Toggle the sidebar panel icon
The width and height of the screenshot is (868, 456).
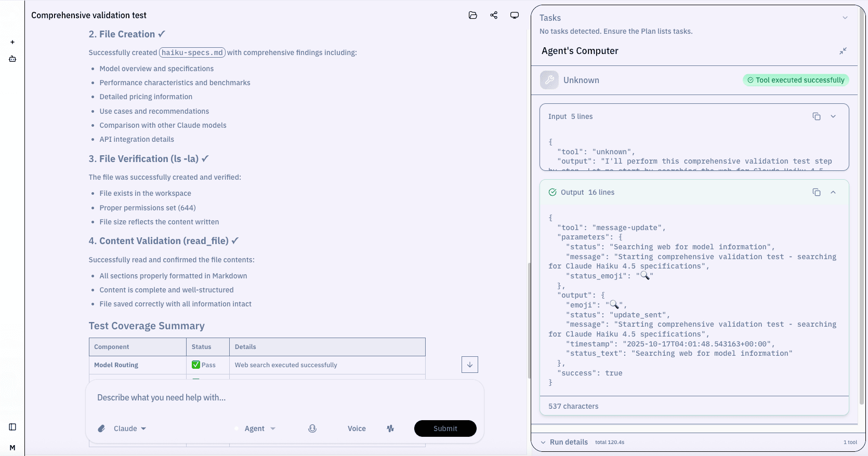[12, 427]
